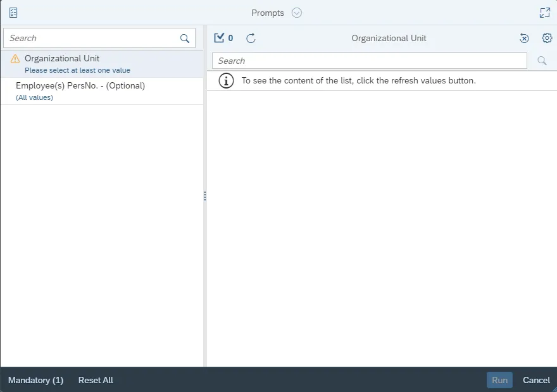Open the settings gear for Organizational Unit
The height and width of the screenshot is (392, 557).
point(547,38)
